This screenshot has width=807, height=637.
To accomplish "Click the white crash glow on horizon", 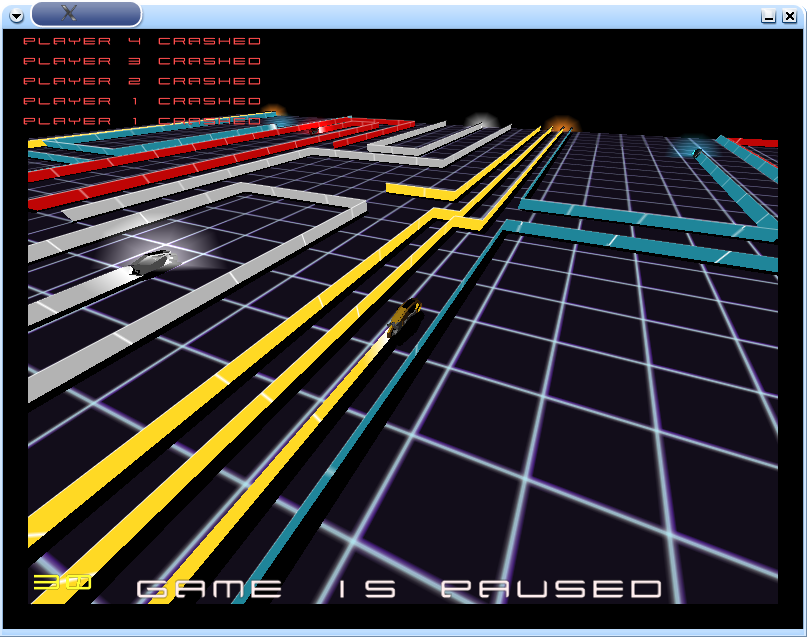I will point(481,122).
